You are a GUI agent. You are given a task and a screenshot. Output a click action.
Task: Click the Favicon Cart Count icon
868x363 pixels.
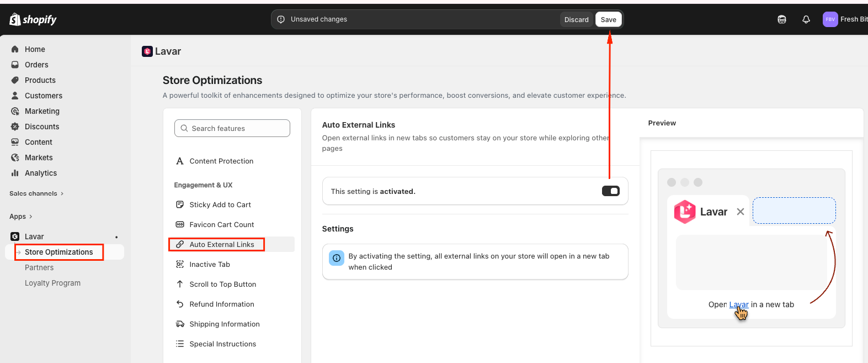pyautogui.click(x=180, y=224)
